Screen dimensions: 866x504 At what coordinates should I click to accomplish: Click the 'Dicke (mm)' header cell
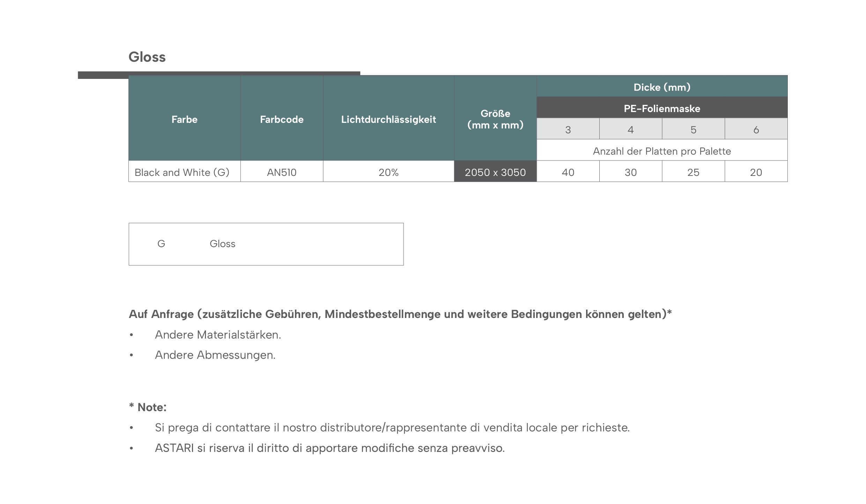coord(662,86)
